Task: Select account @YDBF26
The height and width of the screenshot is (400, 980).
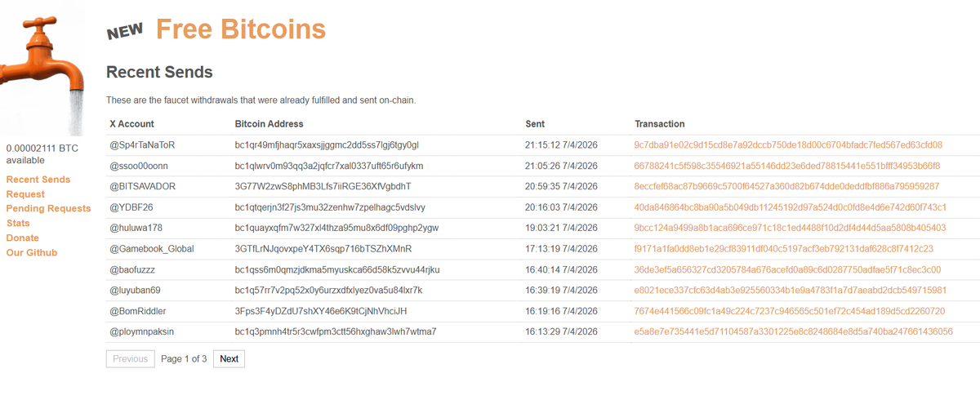Action: pyautogui.click(x=131, y=207)
